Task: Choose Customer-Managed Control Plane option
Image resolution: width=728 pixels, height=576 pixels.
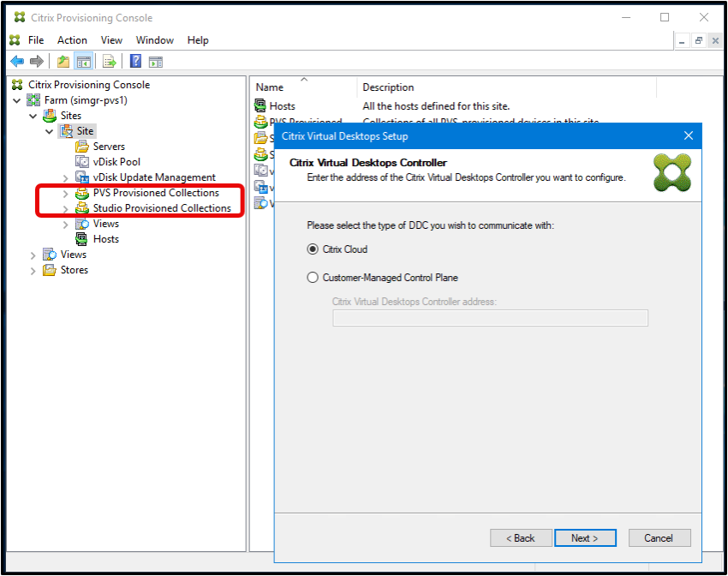Action: click(313, 276)
